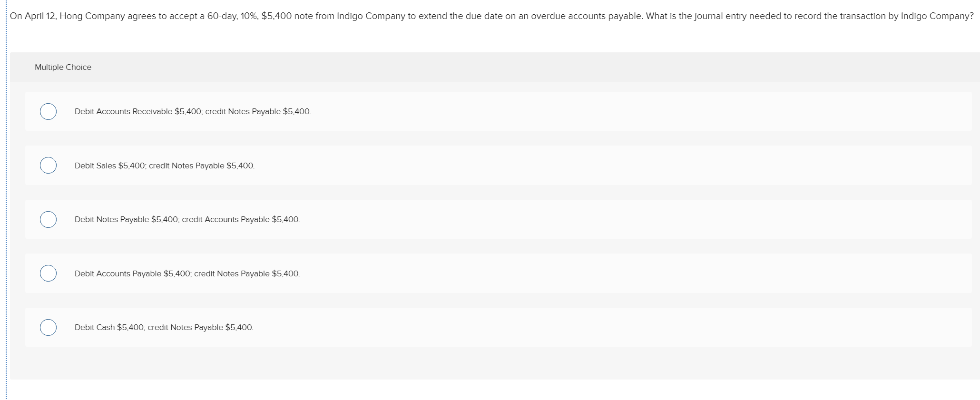
Task: Pick radio for Debit Notes Payable, credit Accounts Payable
Action: pos(48,219)
